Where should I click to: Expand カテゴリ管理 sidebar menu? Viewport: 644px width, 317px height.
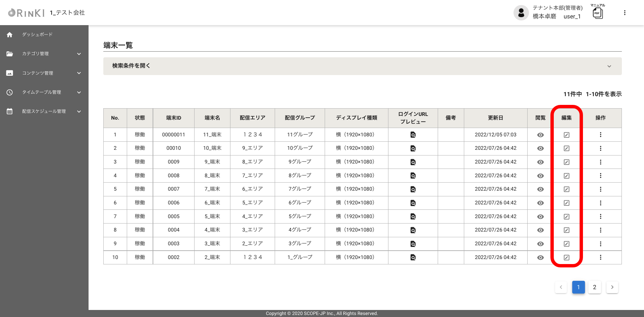(44, 54)
